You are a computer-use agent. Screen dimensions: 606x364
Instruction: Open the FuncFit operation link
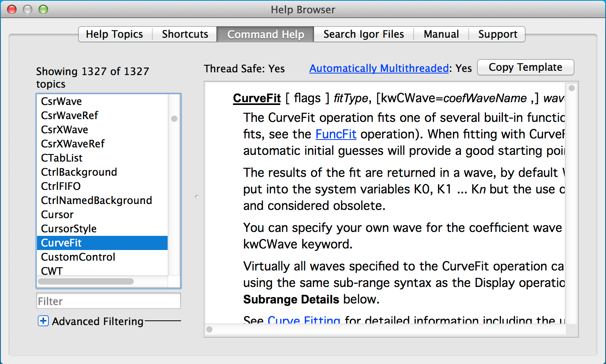pyautogui.click(x=336, y=134)
